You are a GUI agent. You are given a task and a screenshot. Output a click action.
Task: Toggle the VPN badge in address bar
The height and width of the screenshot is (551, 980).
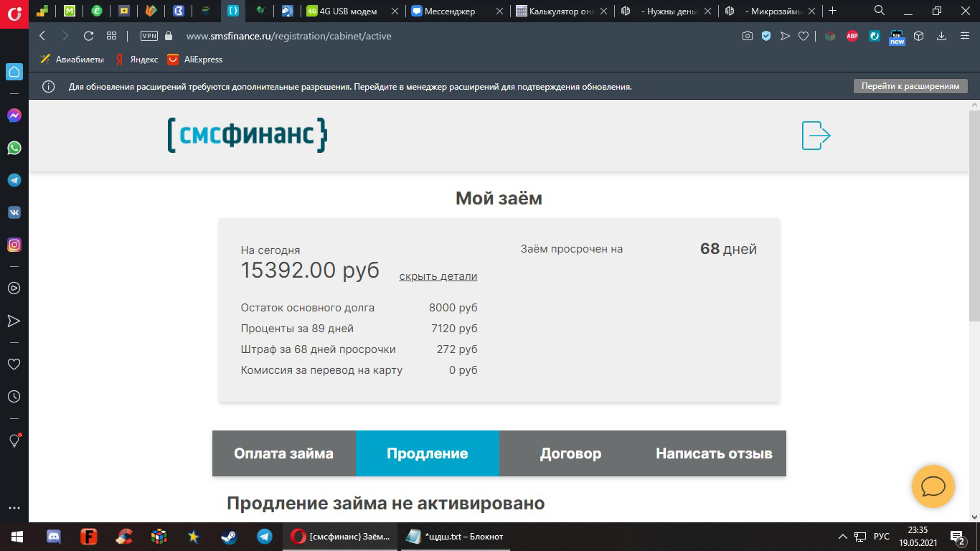point(149,36)
